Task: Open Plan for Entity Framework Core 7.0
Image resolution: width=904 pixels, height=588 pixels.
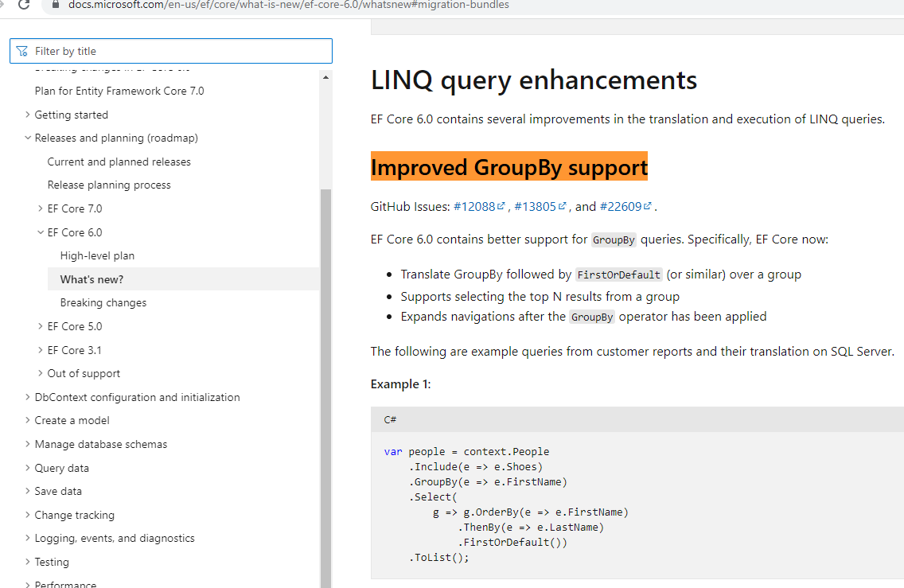Action: (119, 91)
